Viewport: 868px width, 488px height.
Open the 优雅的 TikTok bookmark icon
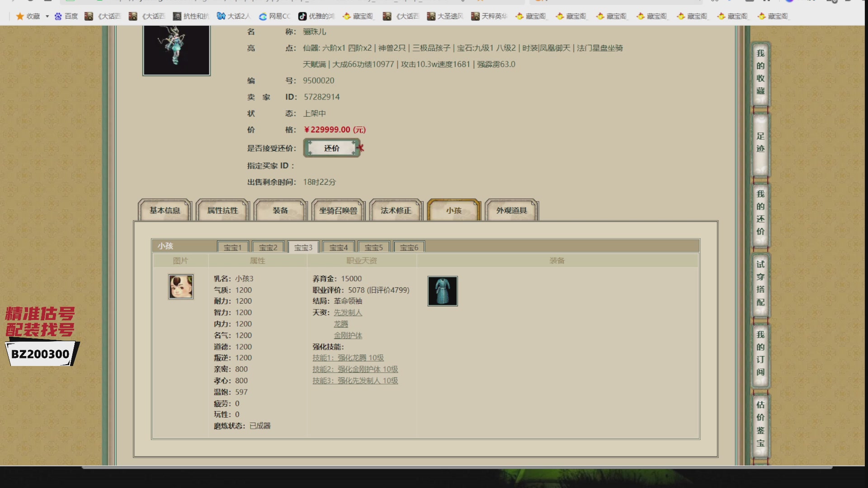coord(302,16)
